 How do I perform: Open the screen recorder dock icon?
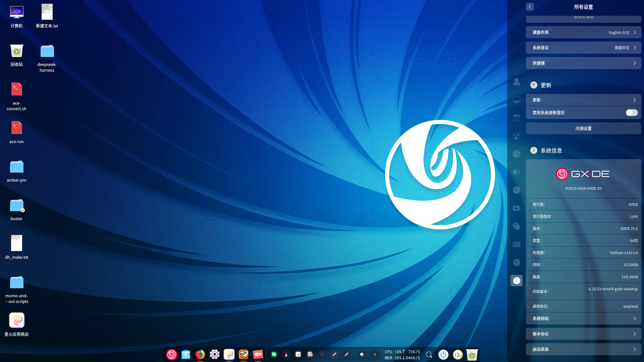coord(258,354)
